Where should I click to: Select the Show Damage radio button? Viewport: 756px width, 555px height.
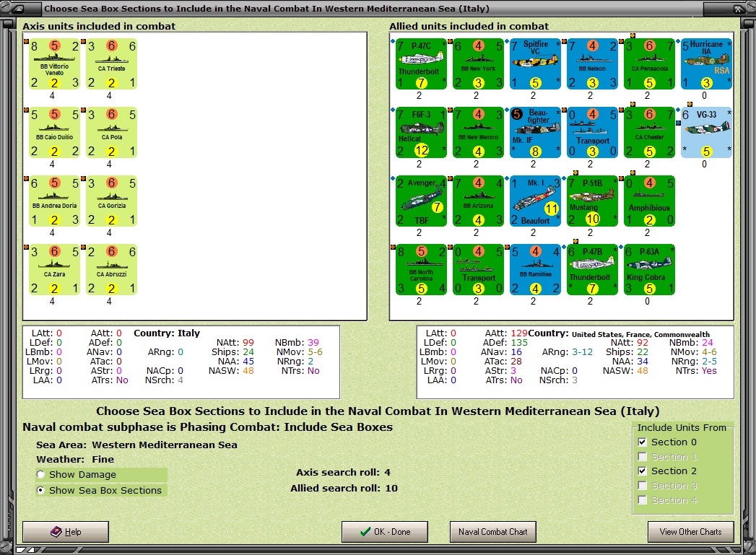point(41,475)
